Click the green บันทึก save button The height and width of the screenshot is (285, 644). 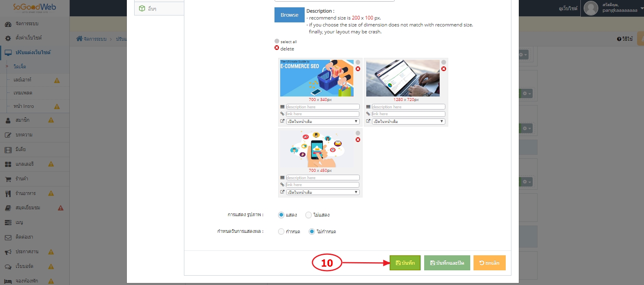click(405, 263)
